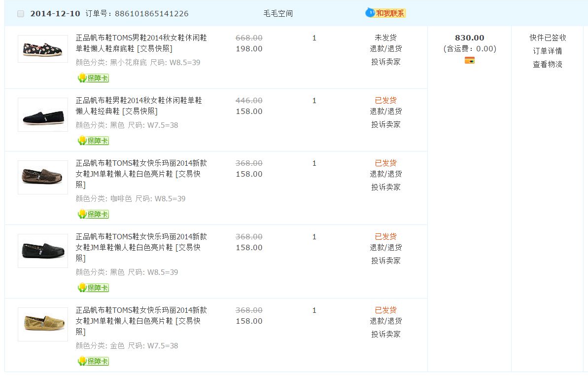Open the gold sequin shoe thumbnail
The height and width of the screenshot is (376, 588).
pos(43,324)
